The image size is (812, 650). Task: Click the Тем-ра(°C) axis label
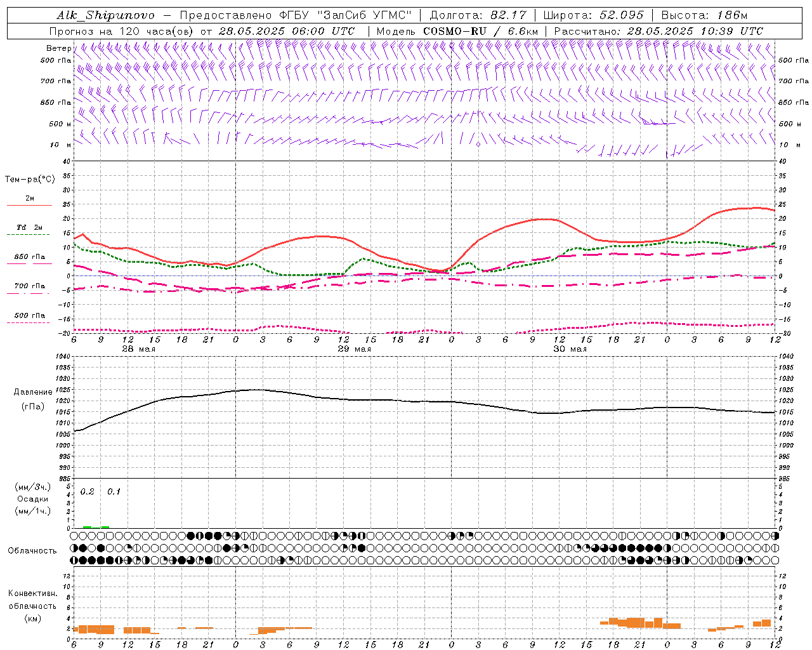[x=30, y=180]
